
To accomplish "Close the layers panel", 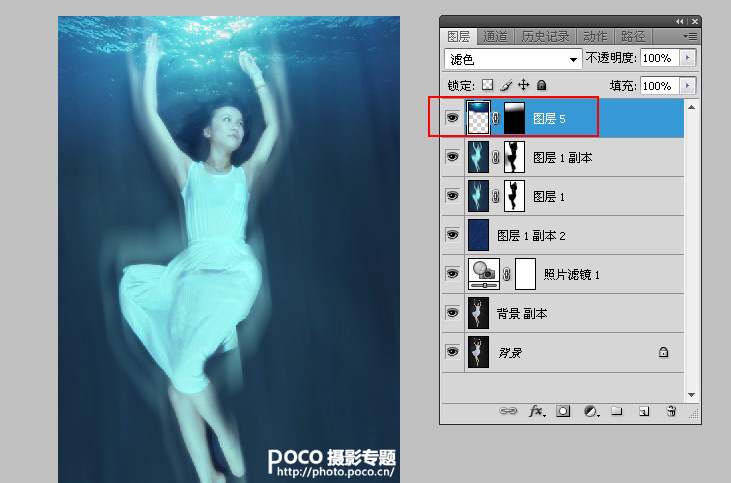I will pyautogui.click(x=695, y=21).
